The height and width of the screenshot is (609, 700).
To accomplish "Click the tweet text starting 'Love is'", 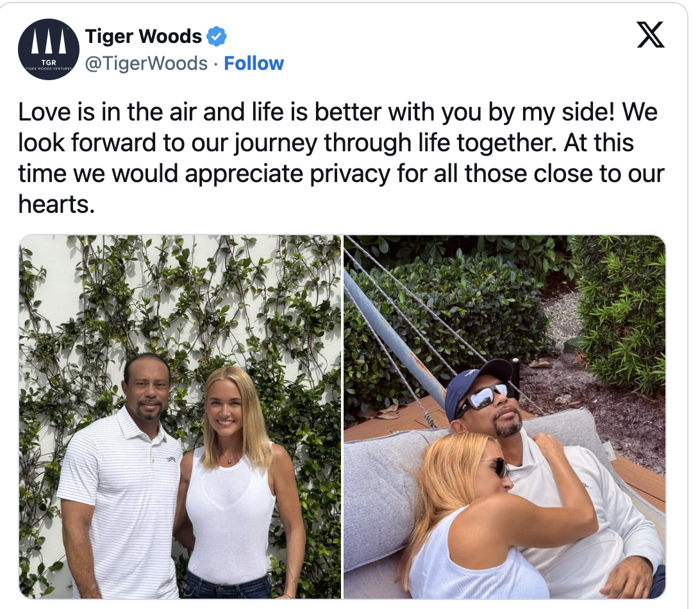I will click(x=341, y=158).
